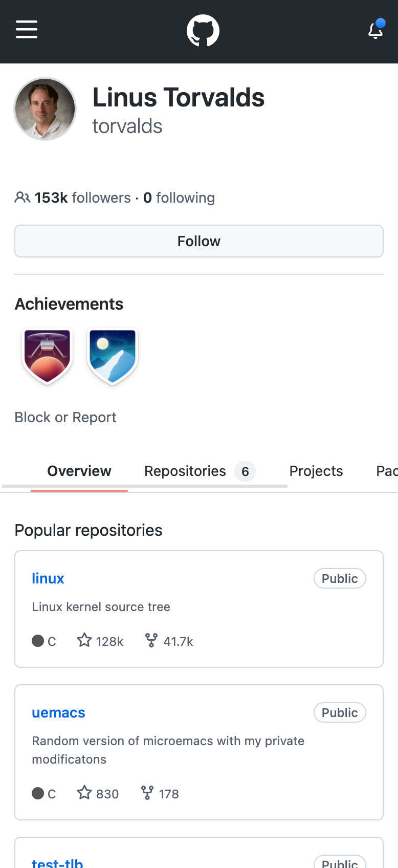Follow the torvalds account

(x=199, y=241)
